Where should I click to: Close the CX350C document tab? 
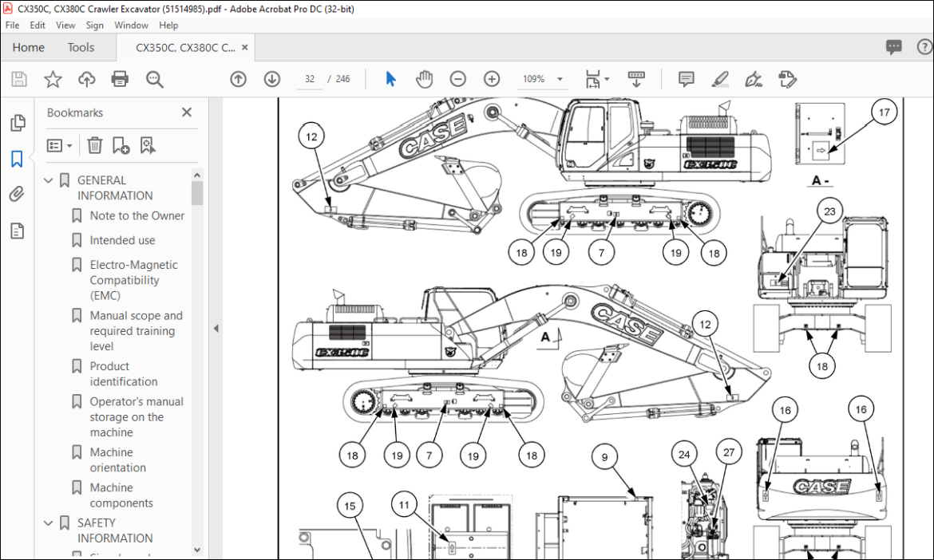tap(245, 47)
